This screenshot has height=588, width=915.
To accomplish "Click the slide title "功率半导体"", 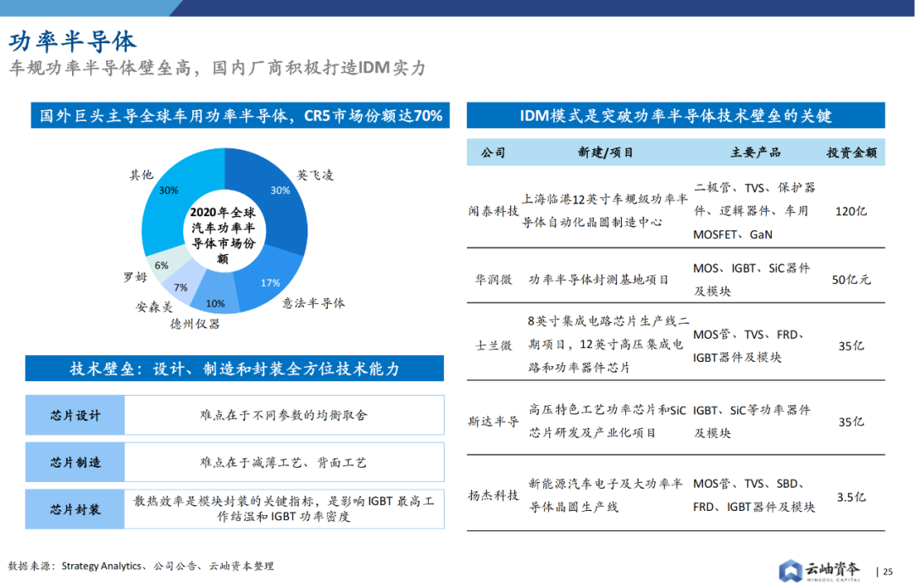I will pos(72,42).
